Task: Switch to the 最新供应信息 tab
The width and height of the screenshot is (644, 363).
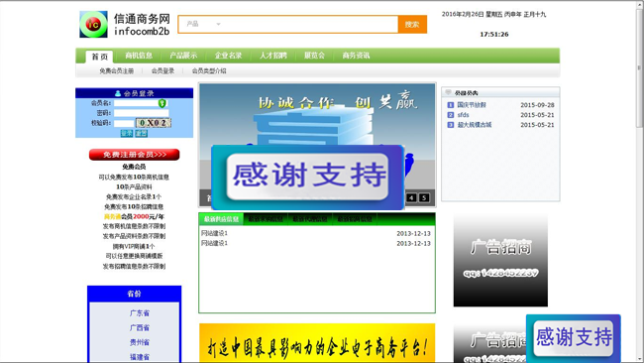Action: 221,219
